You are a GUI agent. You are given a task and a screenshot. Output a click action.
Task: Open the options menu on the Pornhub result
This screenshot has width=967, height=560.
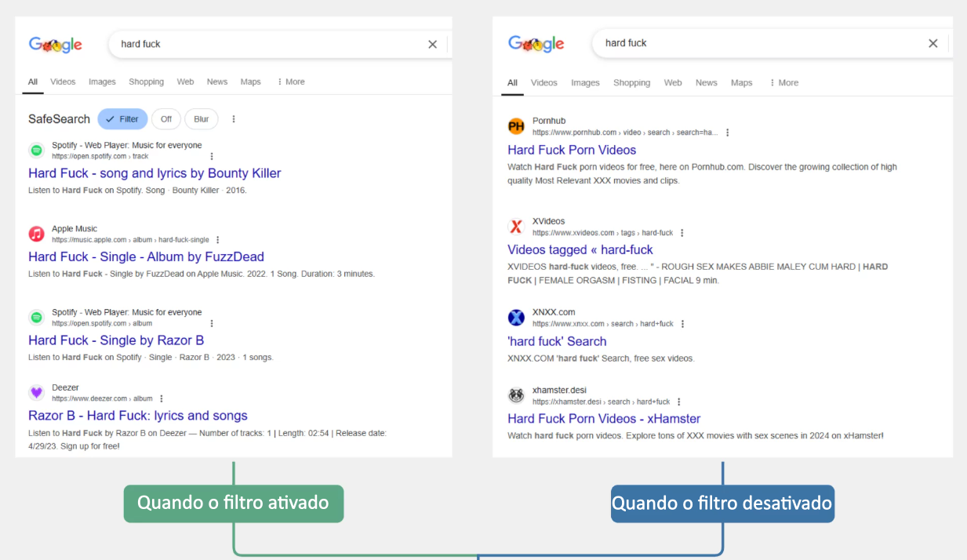(727, 132)
